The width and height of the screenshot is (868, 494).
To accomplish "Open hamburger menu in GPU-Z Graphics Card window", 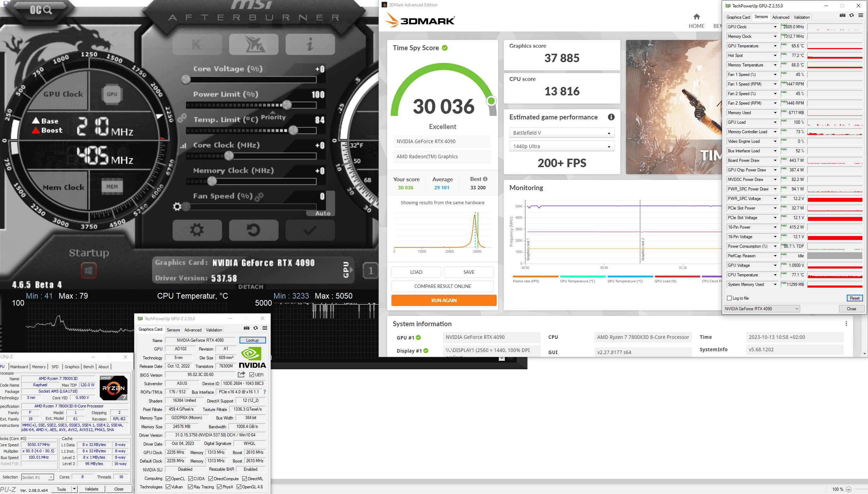I will pos(265,328).
